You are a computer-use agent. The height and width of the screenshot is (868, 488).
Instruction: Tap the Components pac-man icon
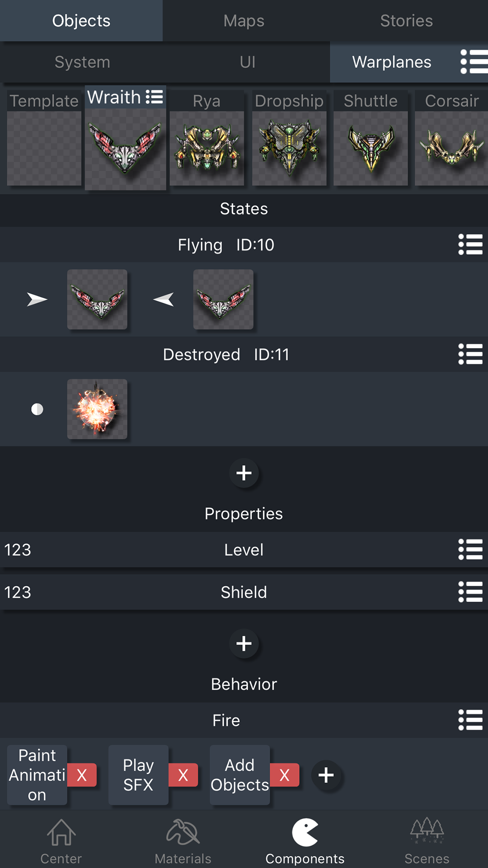coord(305,833)
